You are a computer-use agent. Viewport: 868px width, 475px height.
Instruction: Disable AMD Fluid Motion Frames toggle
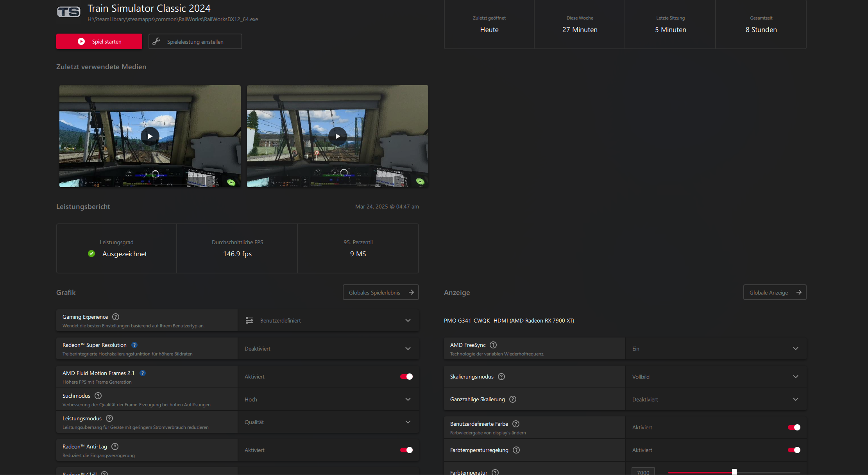tap(406, 377)
